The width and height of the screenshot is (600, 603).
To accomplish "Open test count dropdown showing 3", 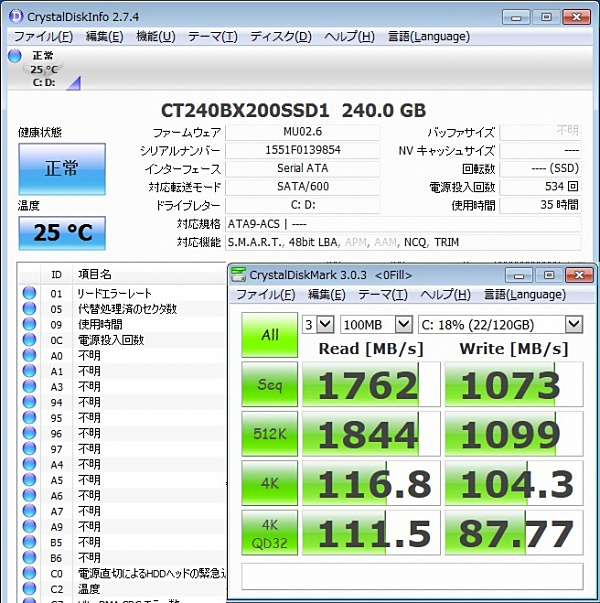I will point(318,325).
